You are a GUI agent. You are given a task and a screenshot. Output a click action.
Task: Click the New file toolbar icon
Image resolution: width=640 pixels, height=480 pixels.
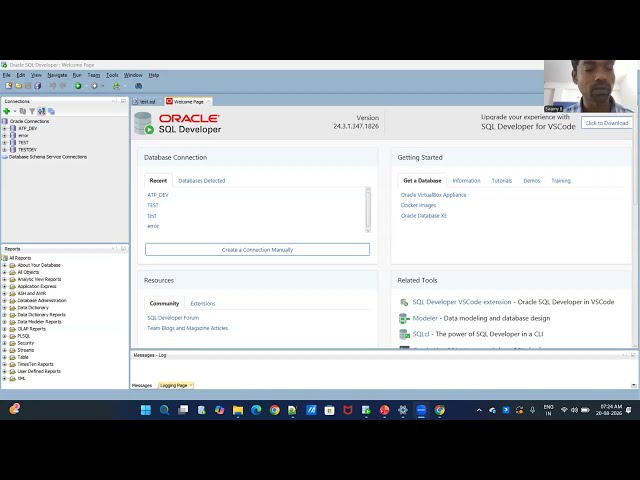coord(9,86)
